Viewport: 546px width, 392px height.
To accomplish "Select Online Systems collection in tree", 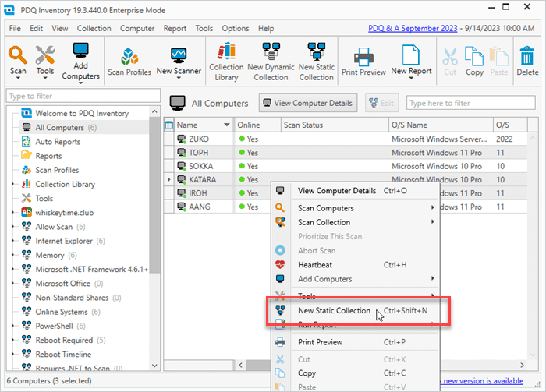I will coord(62,312).
